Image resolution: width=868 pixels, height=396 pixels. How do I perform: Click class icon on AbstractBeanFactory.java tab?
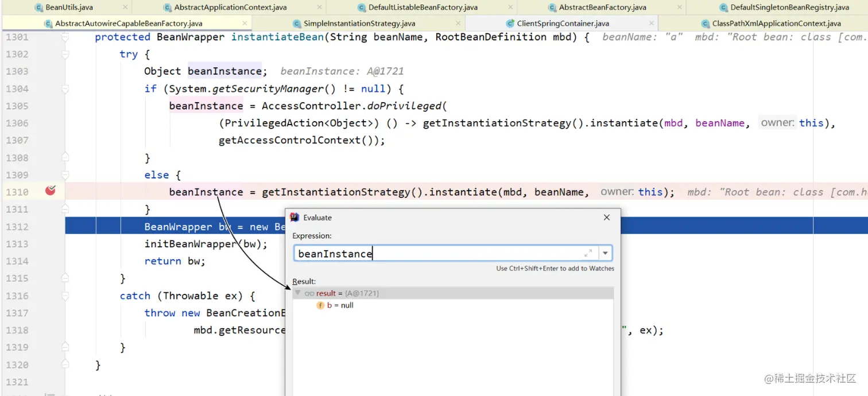[552, 7]
